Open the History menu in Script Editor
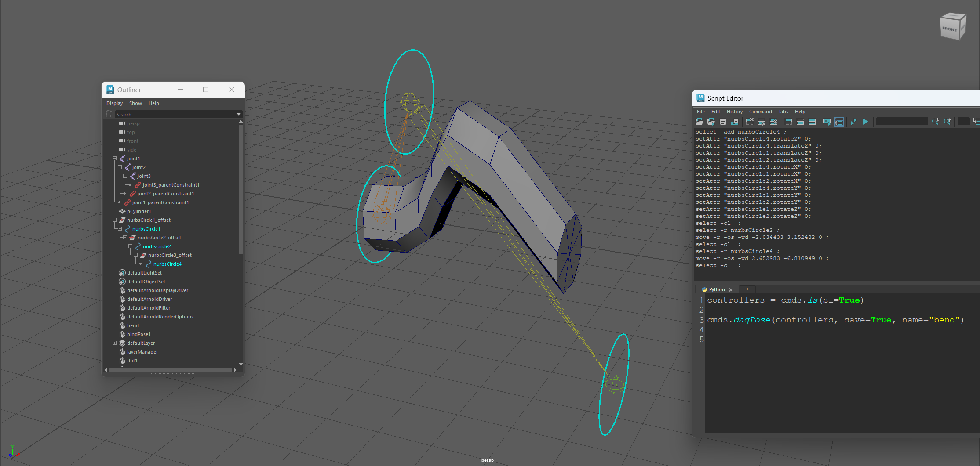Viewport: 980px width, 466px height. tap(734, 112)
